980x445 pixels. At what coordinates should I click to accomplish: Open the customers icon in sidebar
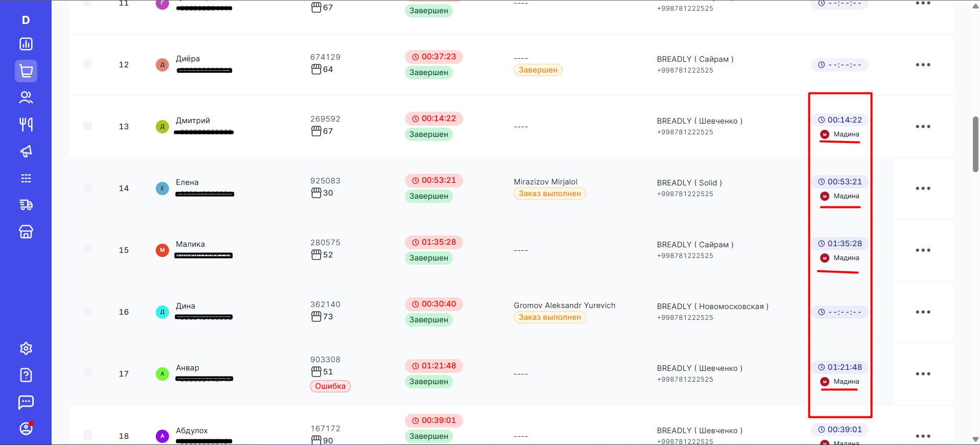(x=26, y=98)
